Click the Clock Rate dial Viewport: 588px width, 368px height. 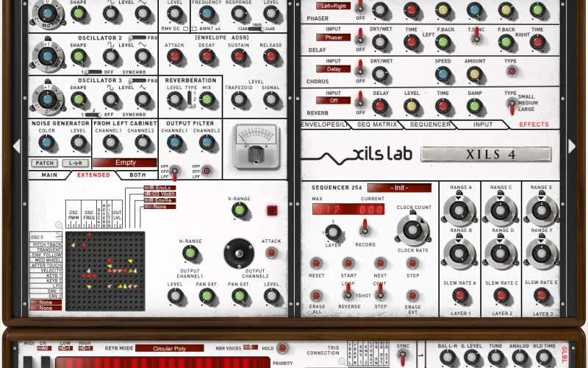click(x=412, y=230)
